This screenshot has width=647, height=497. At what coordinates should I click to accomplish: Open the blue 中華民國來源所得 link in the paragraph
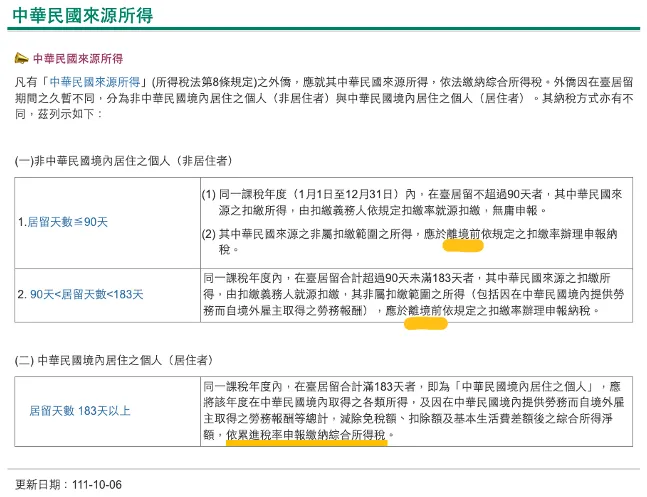pos(95,82)
